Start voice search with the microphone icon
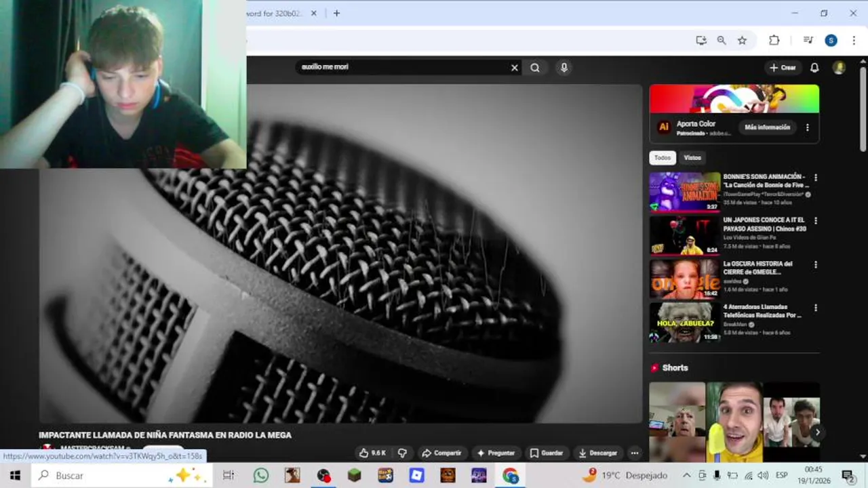Screen dimensions: 868x488 coord(564,67)
